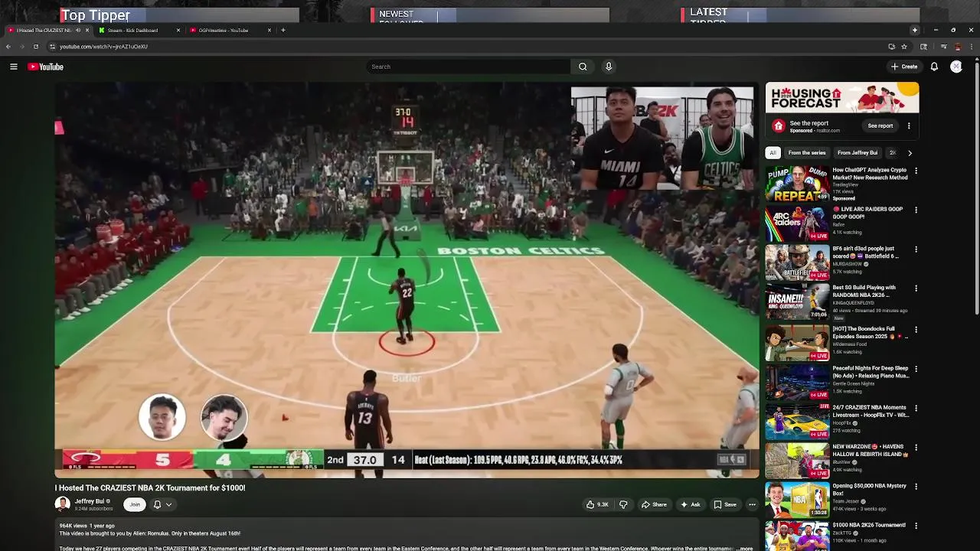Dislike the video with thumbs down
Viewport: 980px width, 551px height.
coord(623,504)
